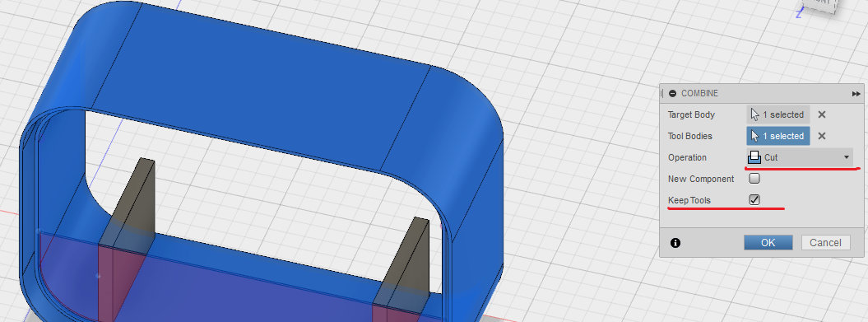The height and width of the screenshot is (322, 868).
Task: Open the Operation dropdown set to Cut
Action: [x=799, y=157]
